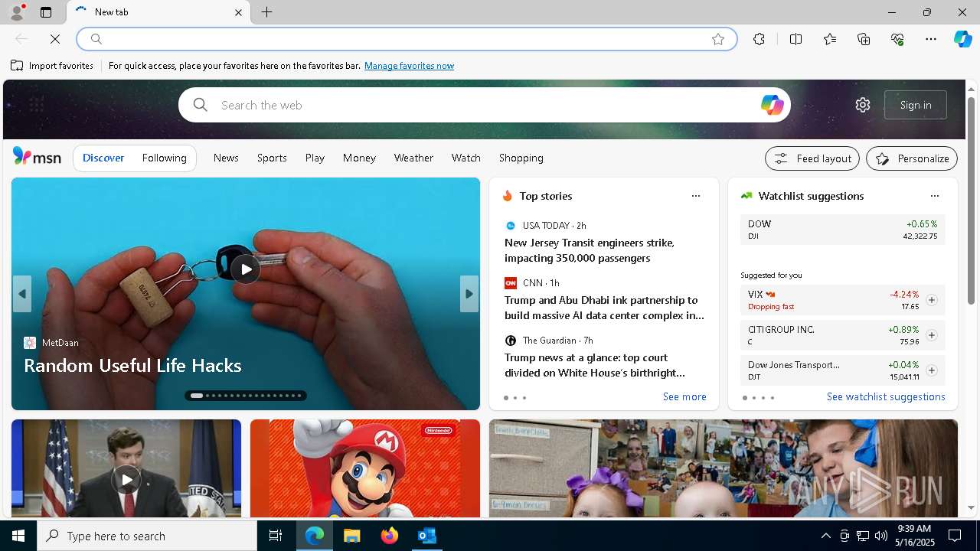
Task: Open tab actions menu icon
Action: point(46,12)
